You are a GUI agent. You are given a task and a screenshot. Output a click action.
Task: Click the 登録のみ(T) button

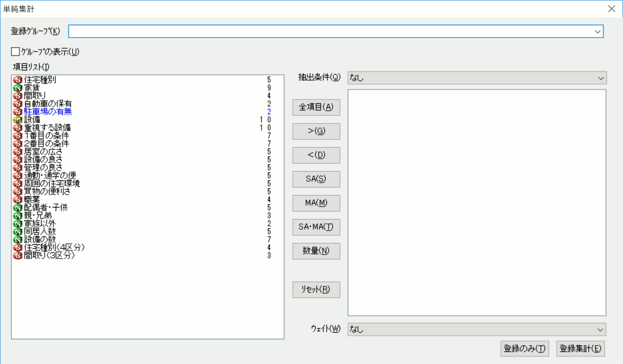click(525, 348)
